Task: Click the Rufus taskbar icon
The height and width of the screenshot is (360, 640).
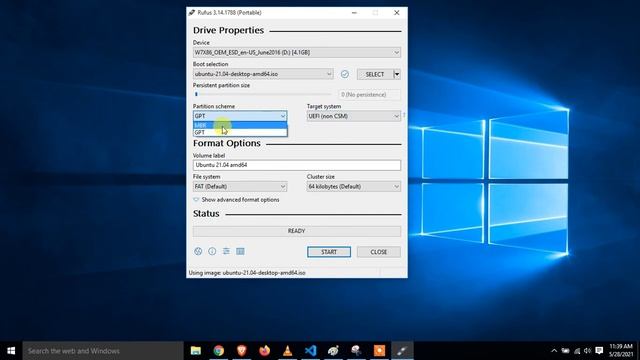Action: point(402,351)
